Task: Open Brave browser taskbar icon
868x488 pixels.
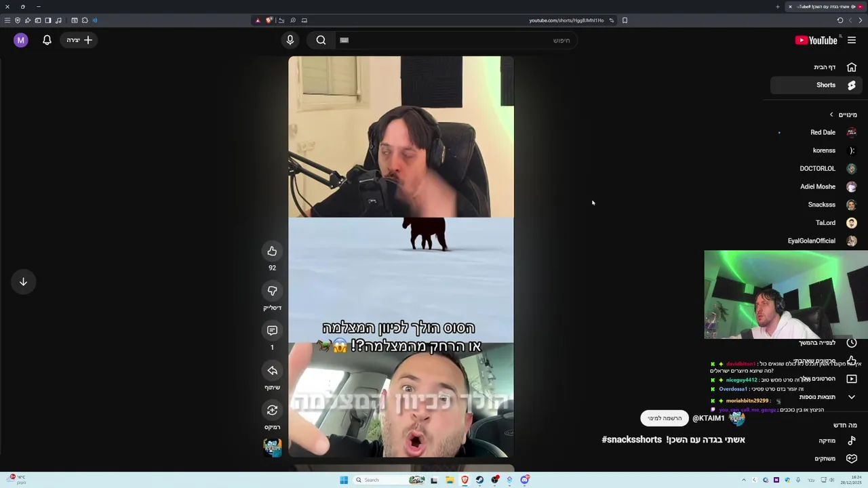Action: (465, 480)
